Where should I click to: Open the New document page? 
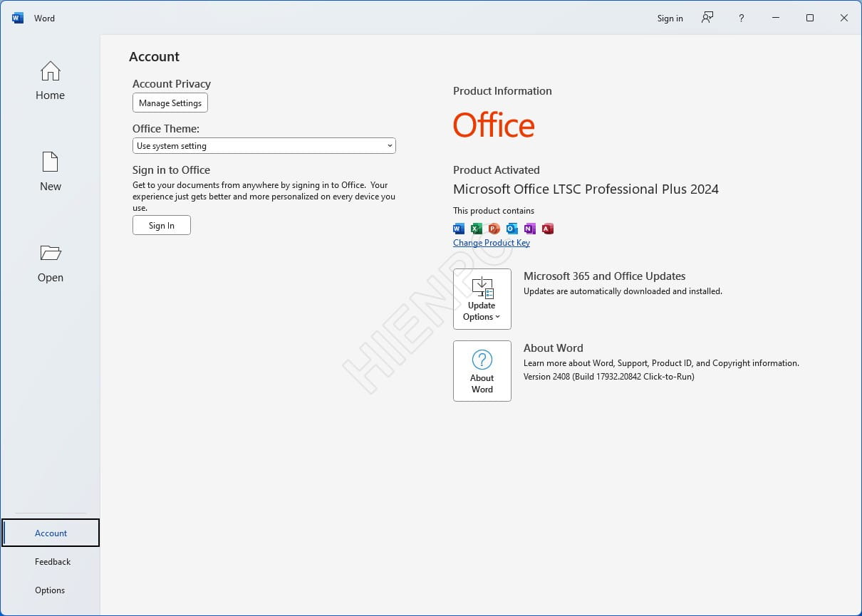pyautogui.click(x=51, y=172)
